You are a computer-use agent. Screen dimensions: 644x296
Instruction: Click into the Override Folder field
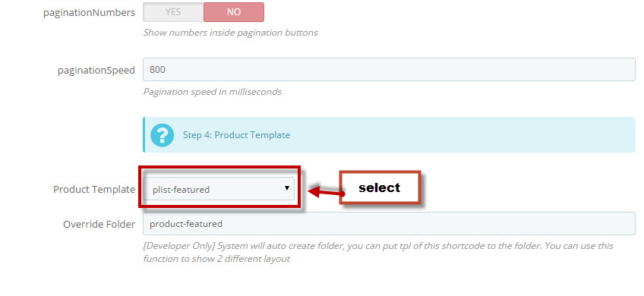[x=389, y=223]
